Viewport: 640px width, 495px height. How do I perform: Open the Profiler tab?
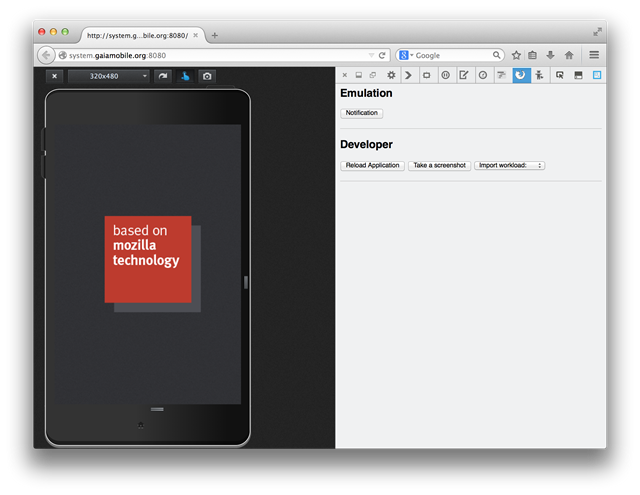(483, 75)
